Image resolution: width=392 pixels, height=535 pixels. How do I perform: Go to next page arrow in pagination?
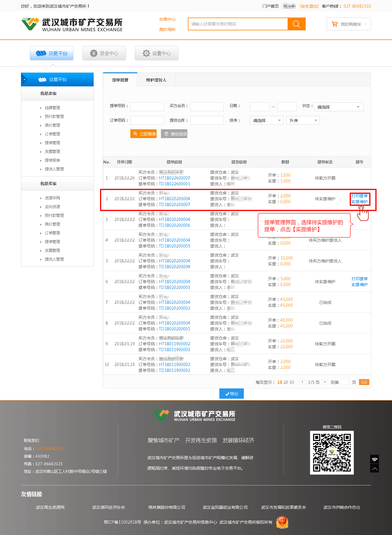pyautogui.click(x=325, y=382)
